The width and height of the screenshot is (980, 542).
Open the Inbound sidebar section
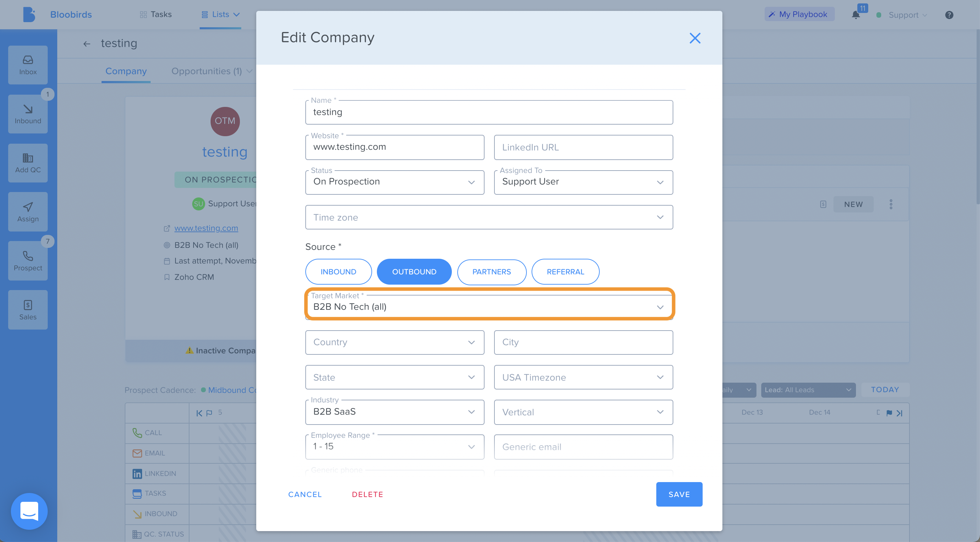[x=28, y=114]
